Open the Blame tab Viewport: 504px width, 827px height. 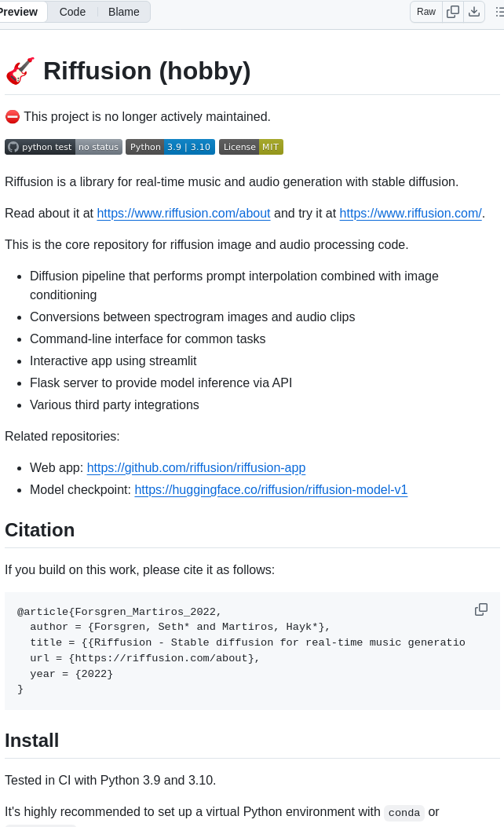pos(124,12)
